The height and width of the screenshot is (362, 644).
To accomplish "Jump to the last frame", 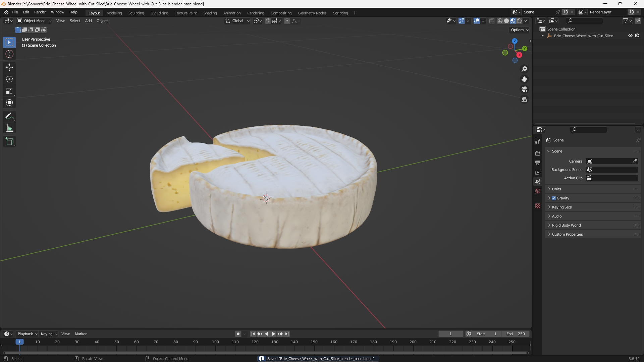I will tap(287, 334).
